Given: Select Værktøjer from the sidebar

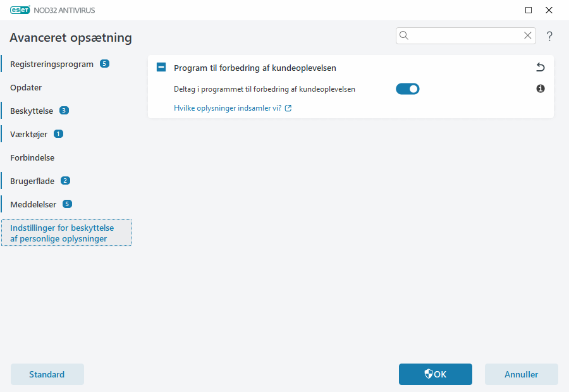Looking at the screenshot, I should click(28, 133).
